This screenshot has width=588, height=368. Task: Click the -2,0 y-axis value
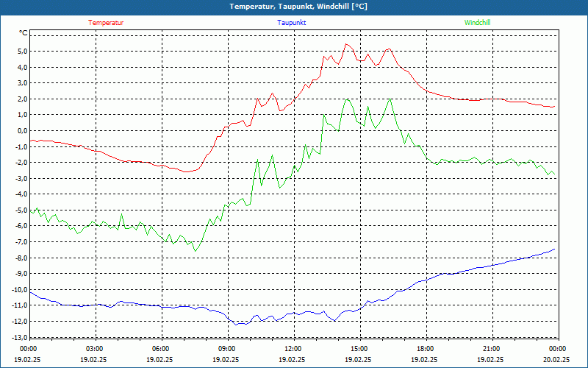[x=21, y=162]
